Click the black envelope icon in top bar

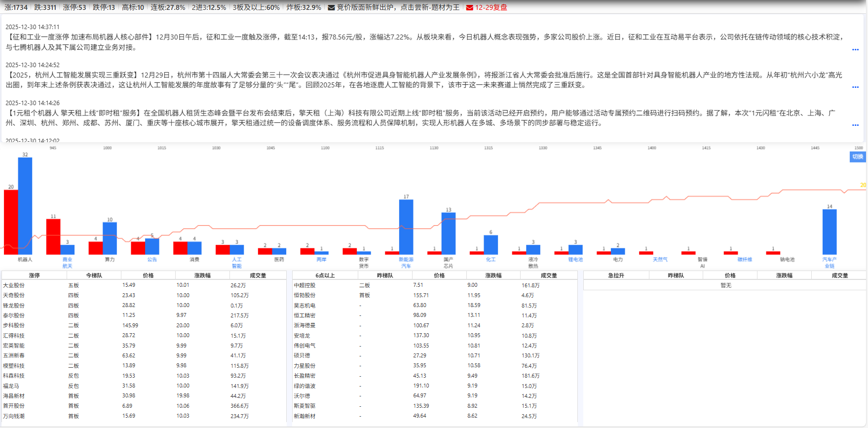pyautogui.click(x=331, y=7)
